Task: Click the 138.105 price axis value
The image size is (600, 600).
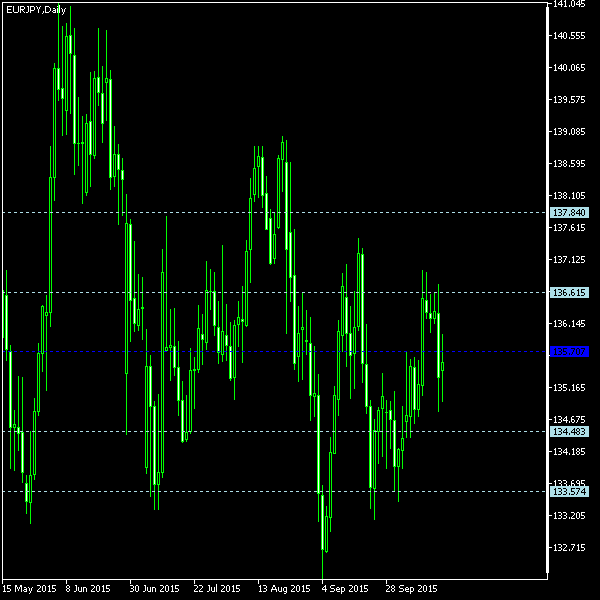Action: pyautogui.click(x=569, y=196)
